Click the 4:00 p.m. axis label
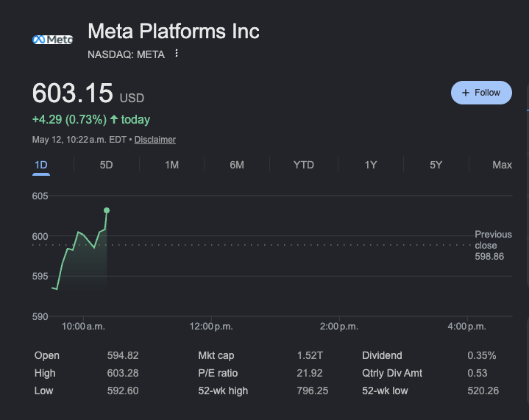529x420 pixels. 467,327
